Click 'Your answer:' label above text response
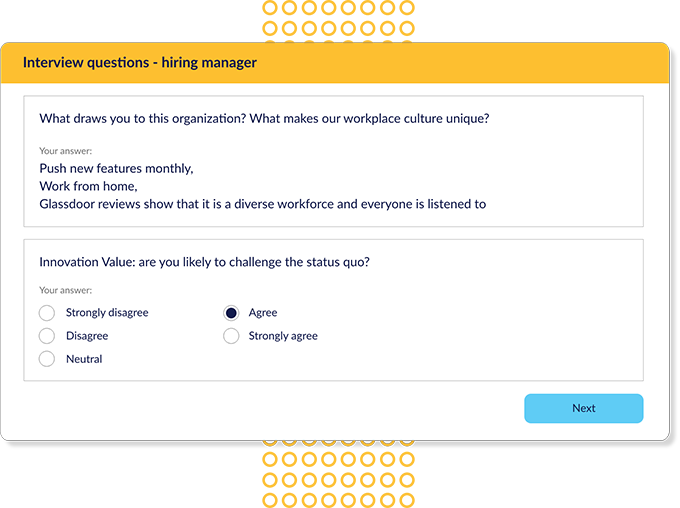Screen dimensions: 680x508 pos(65,151)
